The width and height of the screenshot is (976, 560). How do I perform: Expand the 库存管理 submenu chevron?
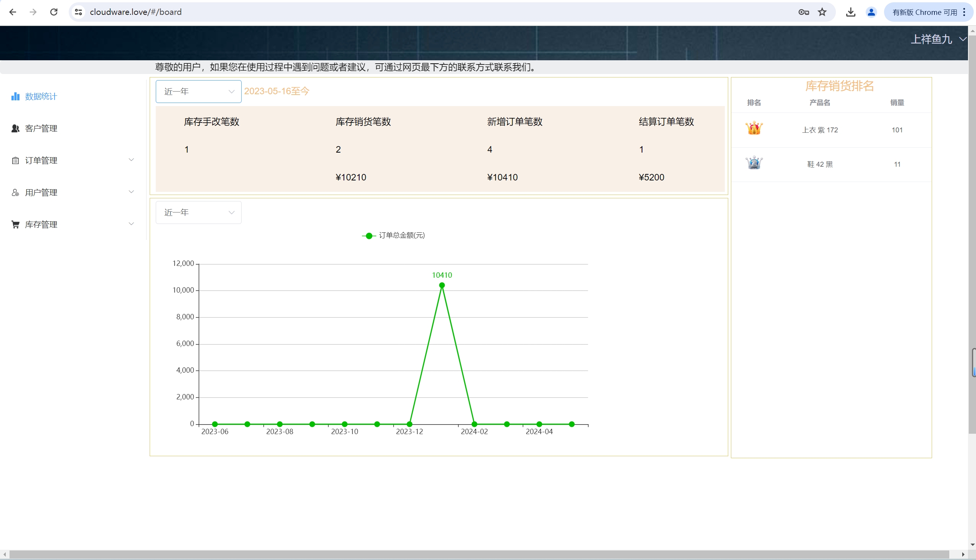pos(131,224)
